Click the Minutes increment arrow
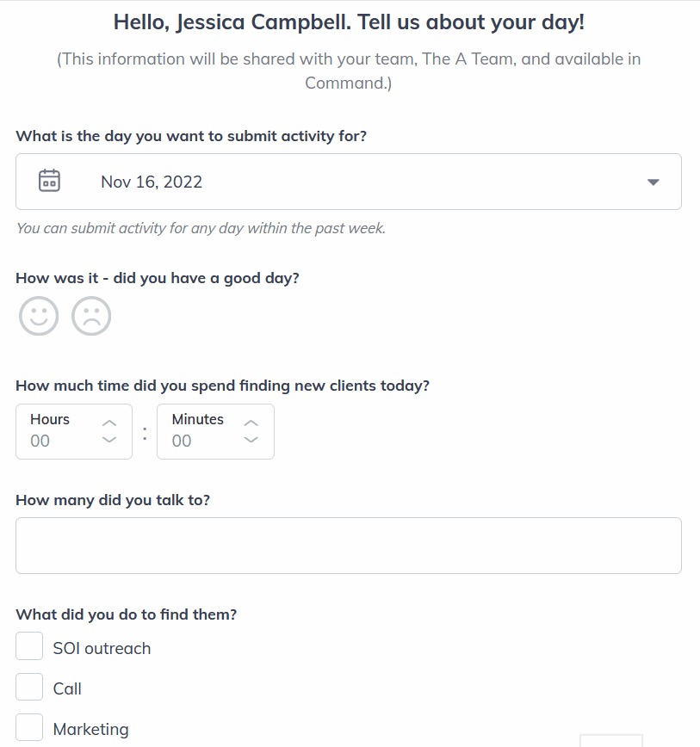Viewport: 700px width, 747px height. pos(251,422)
